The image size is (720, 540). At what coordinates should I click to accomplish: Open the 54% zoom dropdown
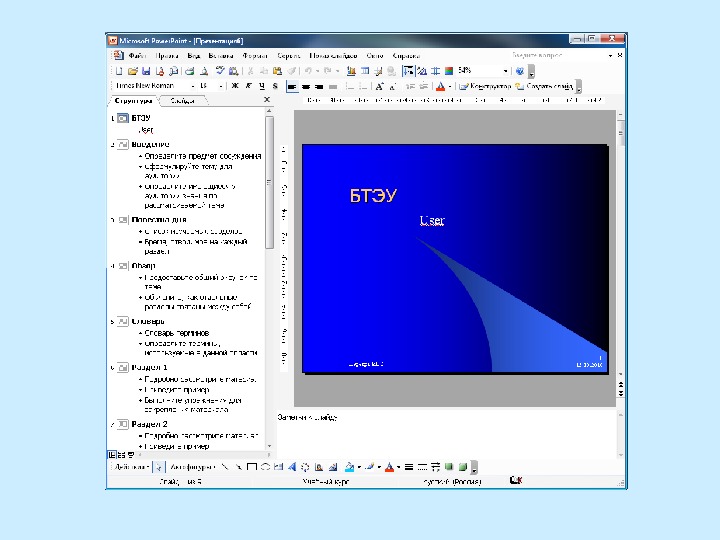point(505,71)
